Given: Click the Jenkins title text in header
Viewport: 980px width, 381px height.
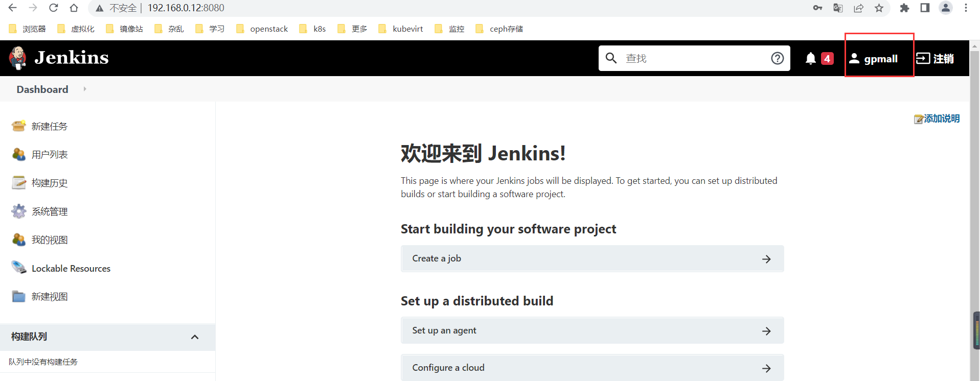Looking at the screenshot, I should (x=72, y=58).
